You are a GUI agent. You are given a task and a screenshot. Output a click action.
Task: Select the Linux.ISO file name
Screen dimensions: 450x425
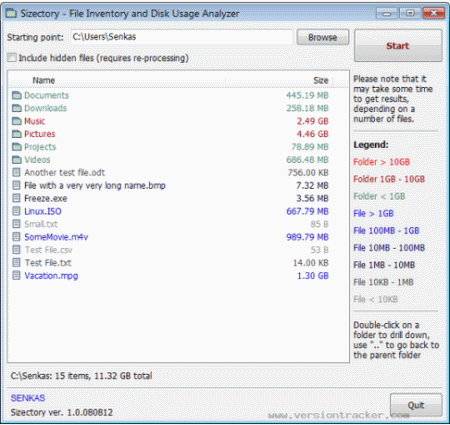pyautogui.click(x=43, y=211)
